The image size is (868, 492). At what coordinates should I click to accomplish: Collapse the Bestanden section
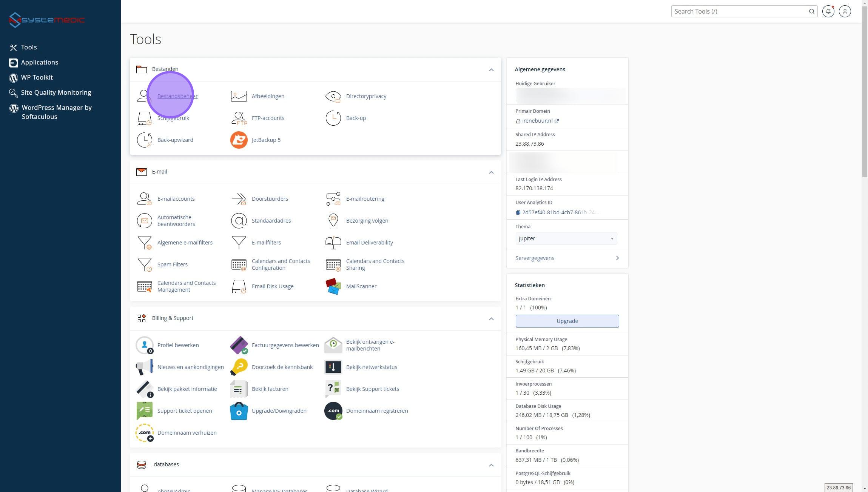tap(491, 70)
